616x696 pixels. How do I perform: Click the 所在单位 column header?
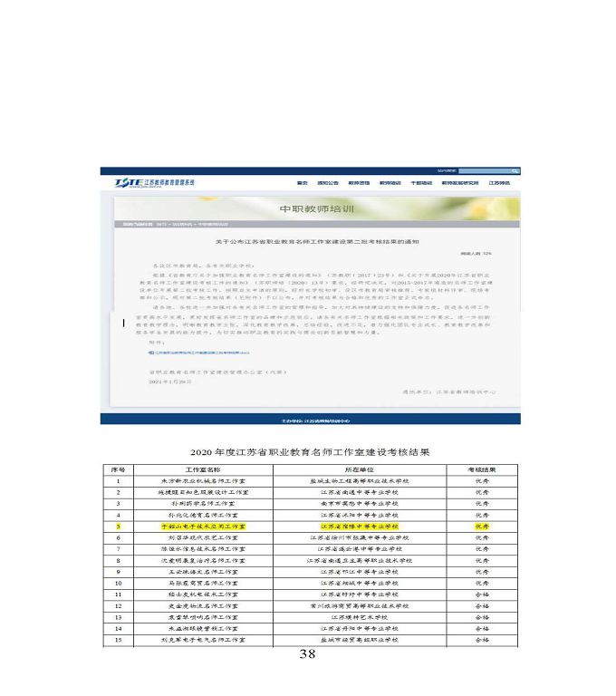360,469
